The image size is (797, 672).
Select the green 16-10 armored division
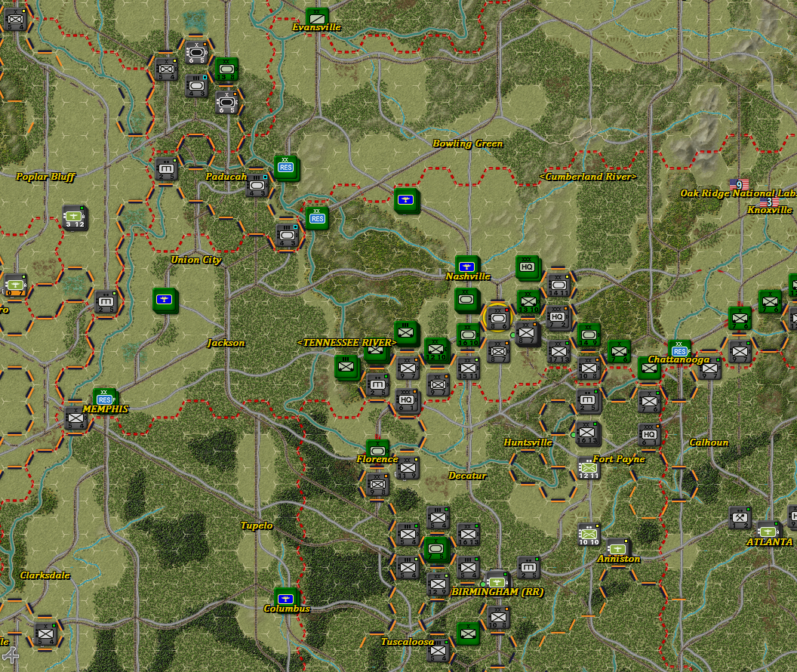coord(468,334)
